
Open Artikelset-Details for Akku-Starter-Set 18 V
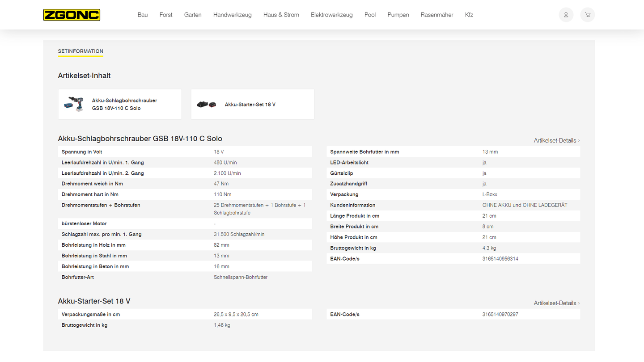pyautogui.click(x=555, y=303)
